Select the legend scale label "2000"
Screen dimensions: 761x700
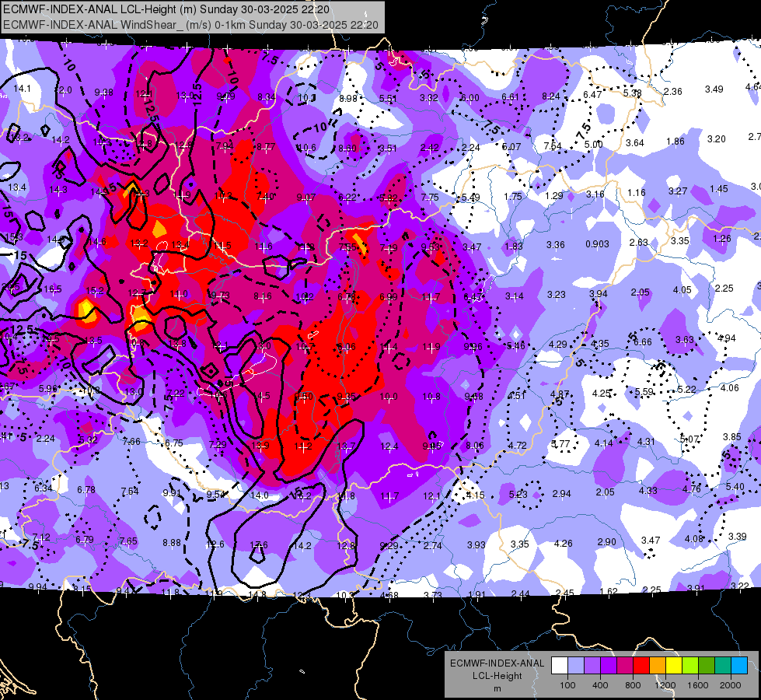(731, 685)
